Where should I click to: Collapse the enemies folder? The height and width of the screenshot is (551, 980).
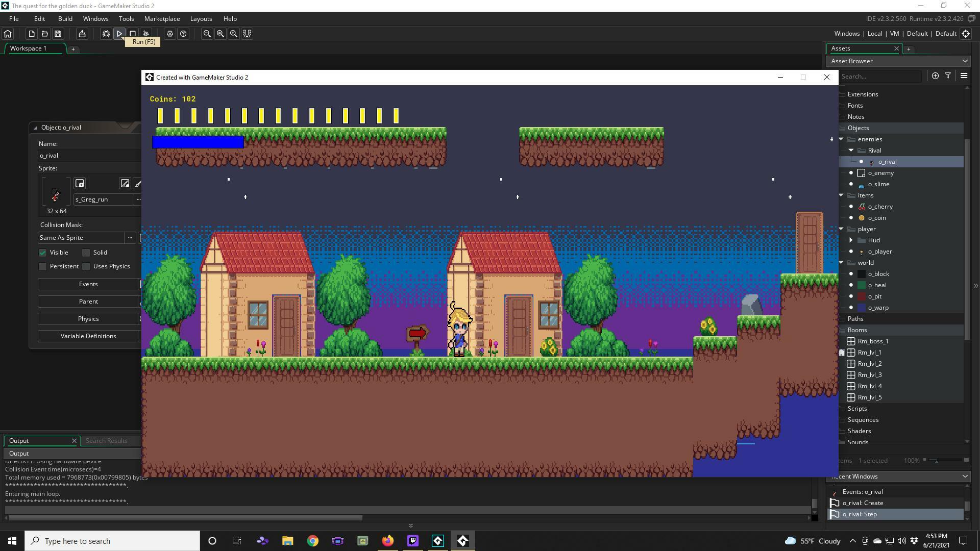[x=841, y=139]
